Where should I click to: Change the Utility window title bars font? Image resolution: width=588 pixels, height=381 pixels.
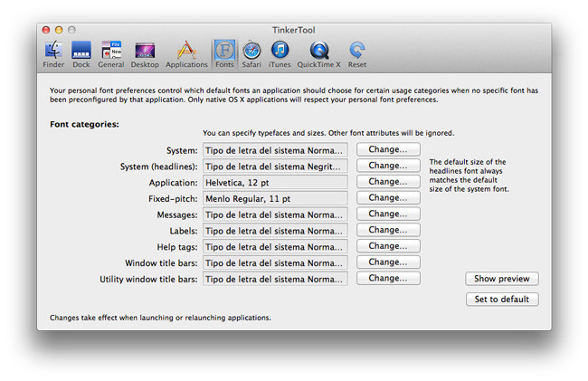(388, 278)
